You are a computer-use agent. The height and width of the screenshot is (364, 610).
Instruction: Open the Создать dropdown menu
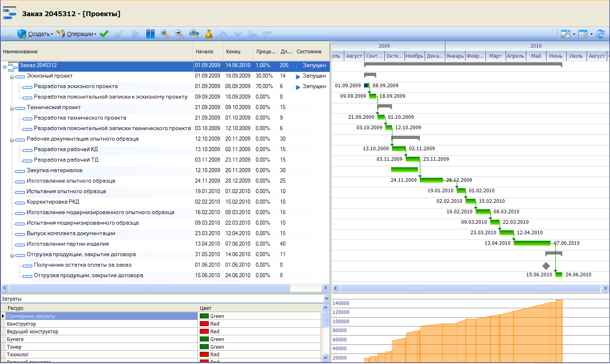click(x=35, y=34)
